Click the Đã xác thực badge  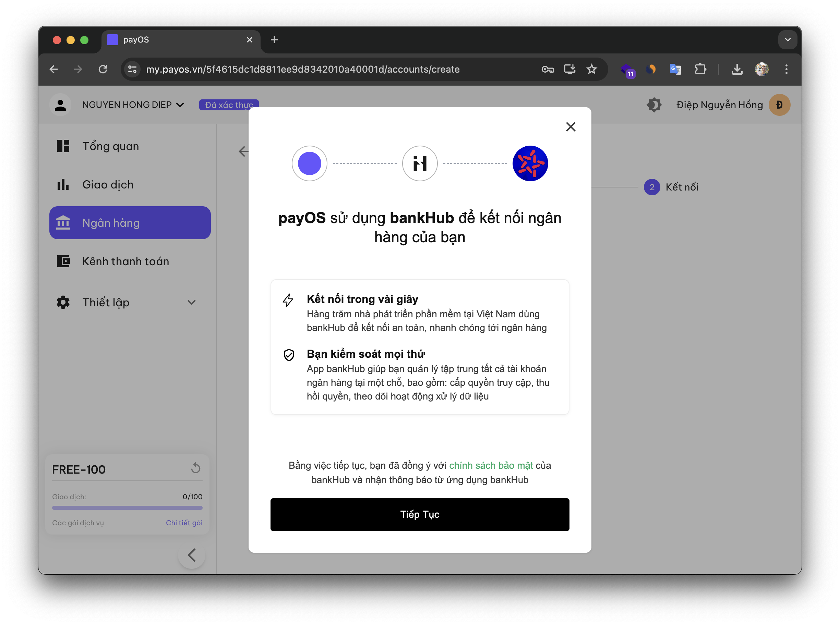(x=229, y=105)
